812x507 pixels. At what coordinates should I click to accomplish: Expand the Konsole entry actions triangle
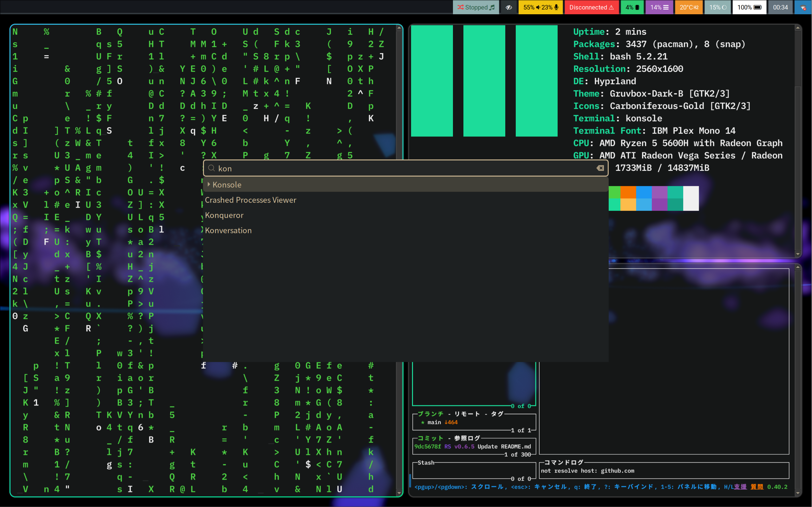[209, 185]
